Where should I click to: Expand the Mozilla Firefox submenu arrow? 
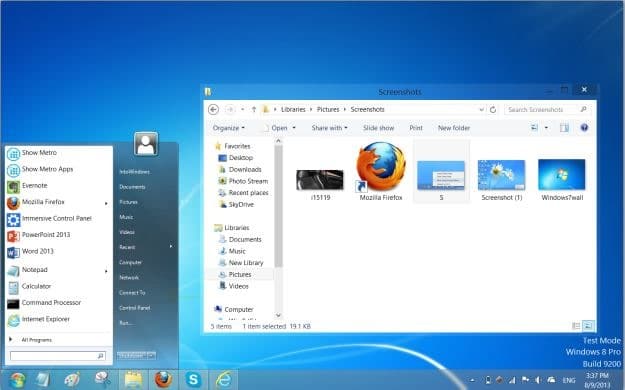pyautogui.click(x=106, y=203)
